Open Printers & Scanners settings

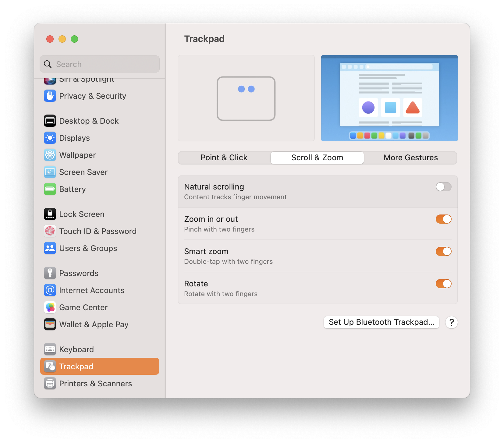[x=95, y=383]
